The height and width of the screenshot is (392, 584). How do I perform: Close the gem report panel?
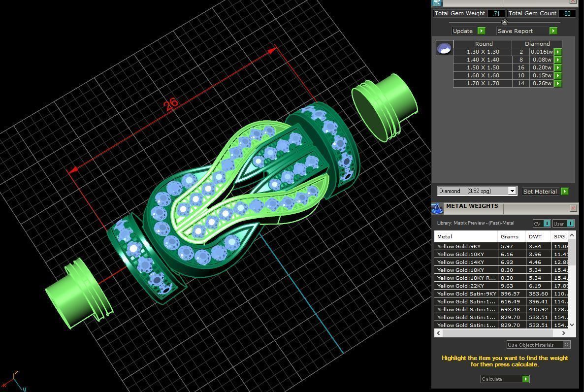573,2
